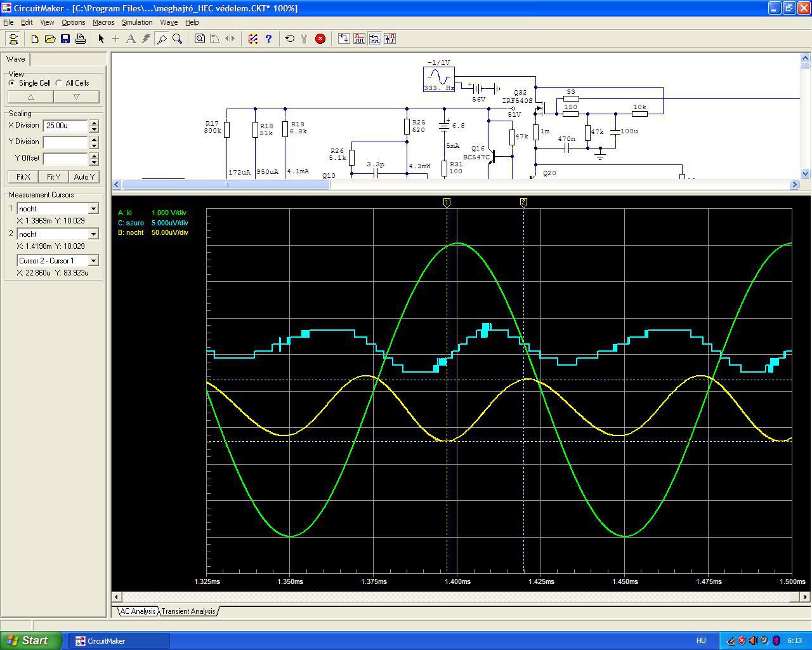Select the Wave panel tab
Image resolution: width=812 pixels, height=650 pixels.
[16, 59]
